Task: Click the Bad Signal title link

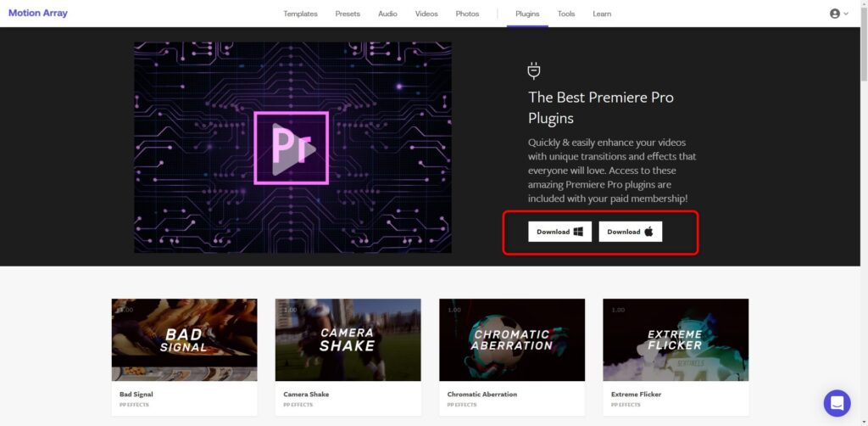Action: point(136,395)
